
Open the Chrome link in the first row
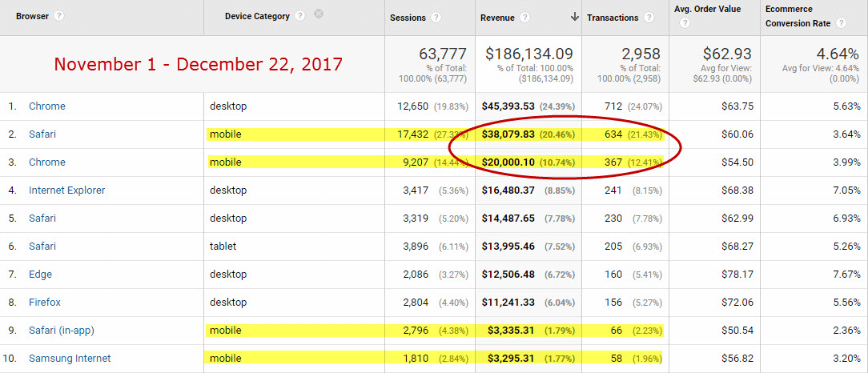pyautogui.click(x=46, y=106)
